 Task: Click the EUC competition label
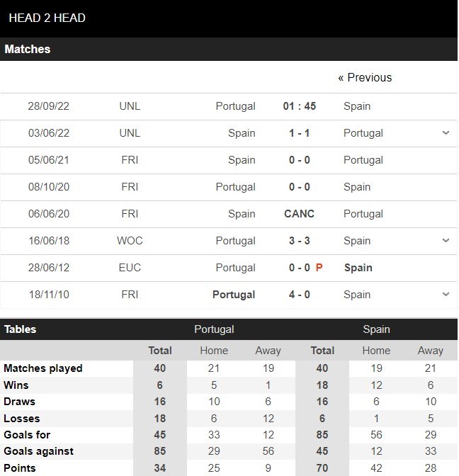pyautogui.click(x=130, y=268)
